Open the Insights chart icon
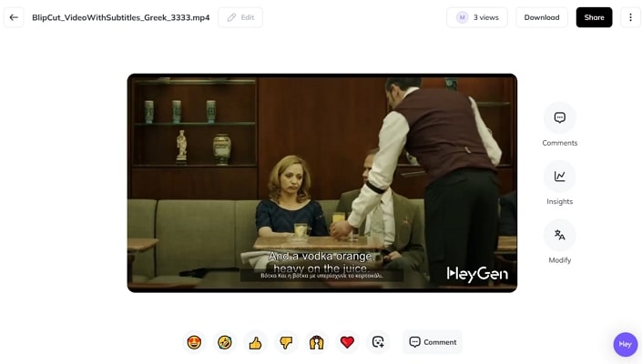The width and height of the screenshot is (642, 364). point(560,177)
